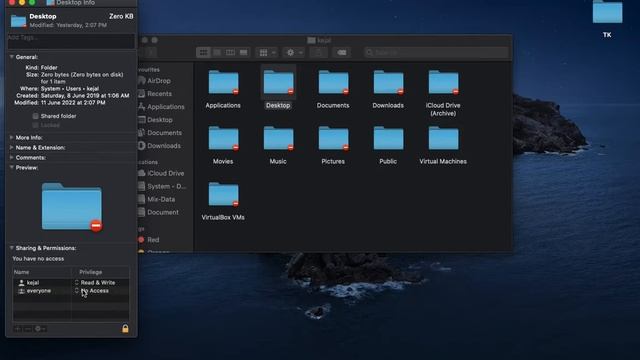
Task: Click the Desktop folder icon in Info header
Action: (x=18, y=20)
